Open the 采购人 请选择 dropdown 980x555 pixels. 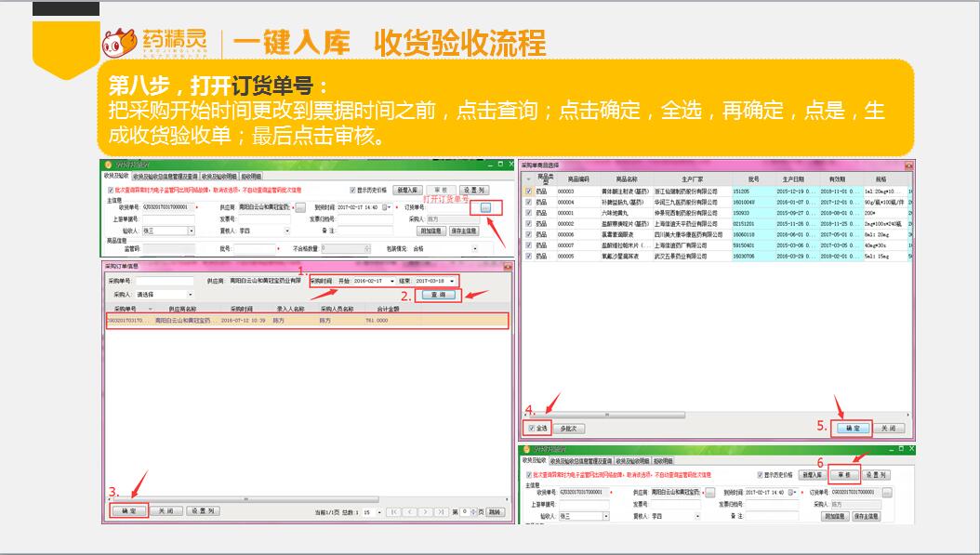point(190,295)
